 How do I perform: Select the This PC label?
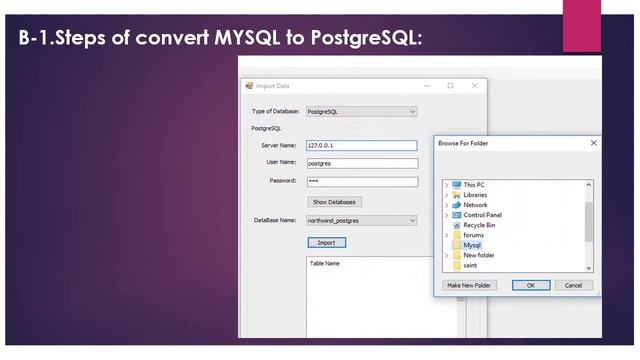pos(474,185)
